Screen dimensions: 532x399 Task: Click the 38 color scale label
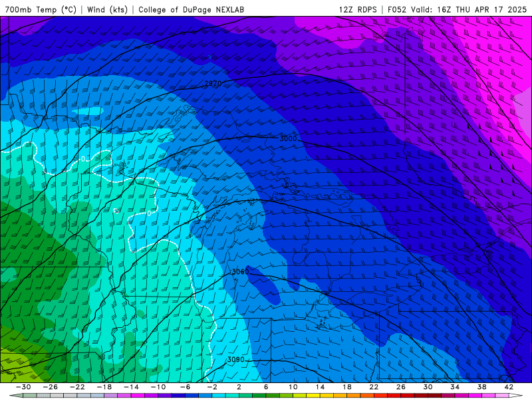click(x=481, y=387)
